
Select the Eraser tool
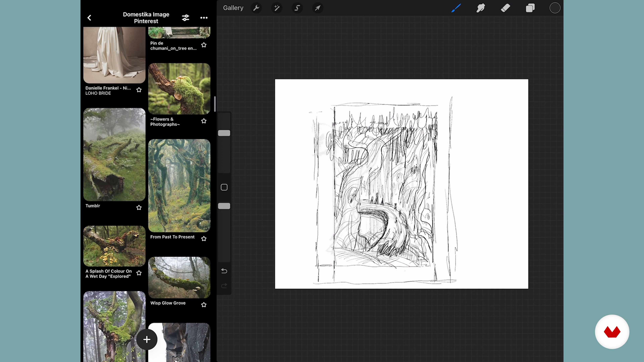(x=505, y=8)
